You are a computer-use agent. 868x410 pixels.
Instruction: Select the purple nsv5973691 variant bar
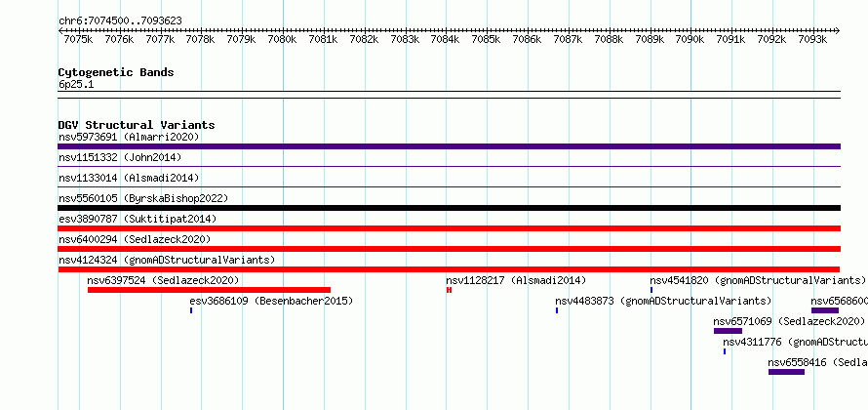[449, 146]
